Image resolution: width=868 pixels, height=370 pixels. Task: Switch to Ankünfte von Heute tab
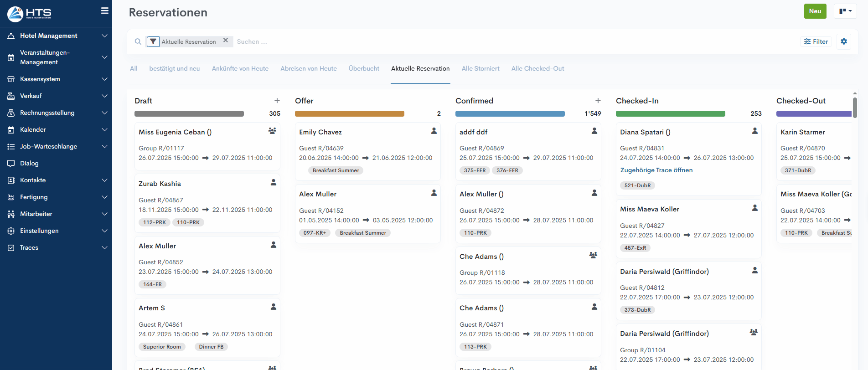click(240, 69)
